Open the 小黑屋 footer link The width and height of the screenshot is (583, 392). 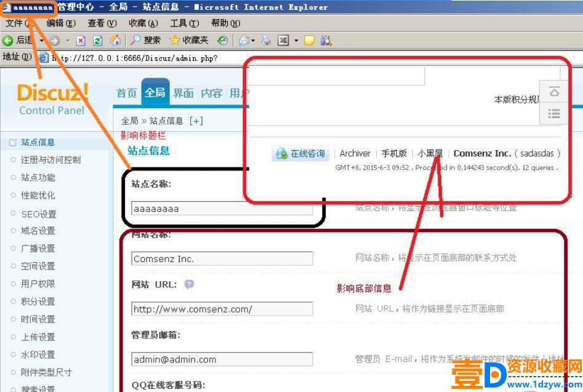430,153
